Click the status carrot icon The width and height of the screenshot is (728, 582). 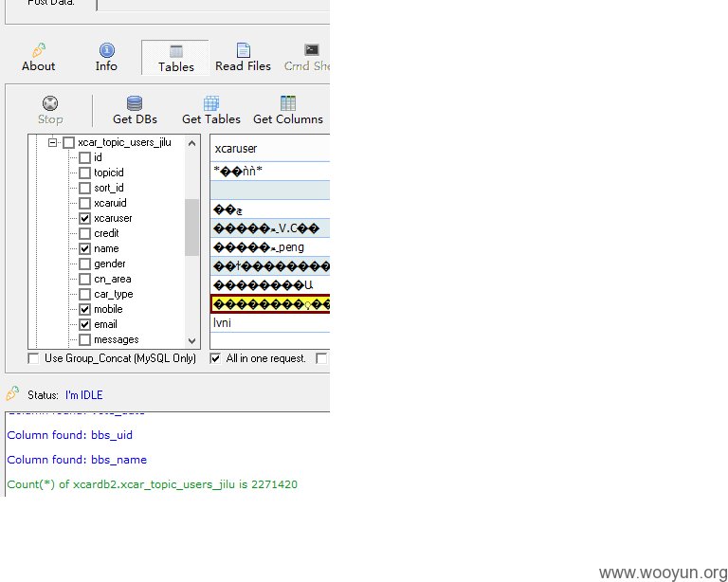pyautogui.click(x=12, y=393)
